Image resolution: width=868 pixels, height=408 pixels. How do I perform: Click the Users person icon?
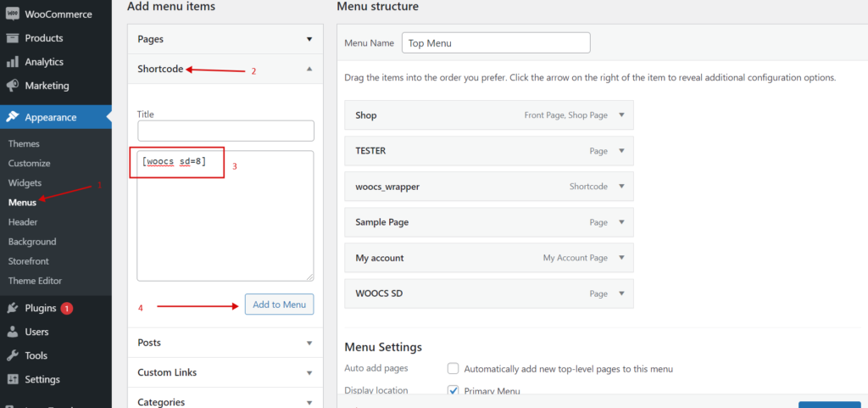pos(13,332)
